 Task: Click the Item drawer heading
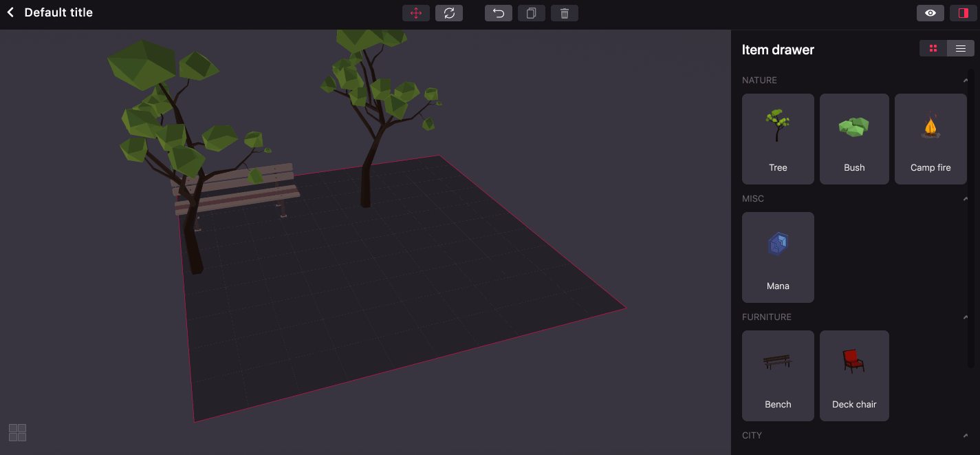click(x=778, y=50)
